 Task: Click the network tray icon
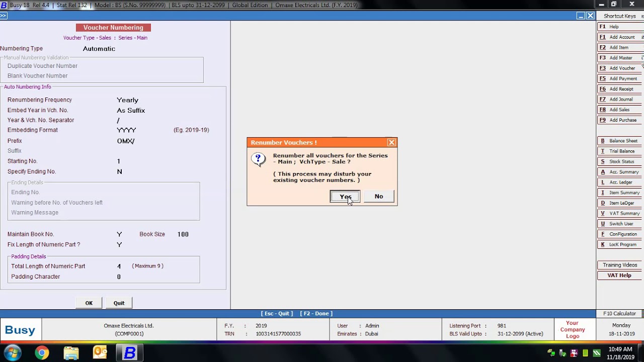(552, 353)
